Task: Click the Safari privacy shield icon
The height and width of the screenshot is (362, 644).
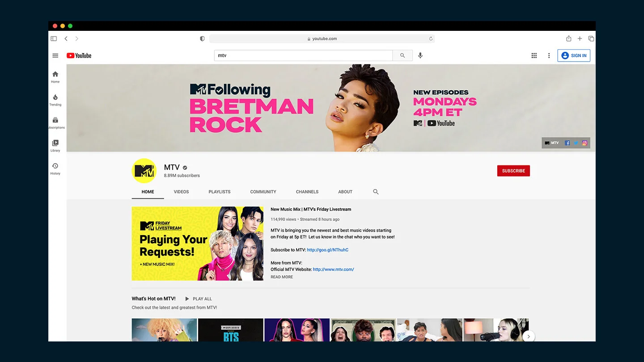Action: pos(202,39)
